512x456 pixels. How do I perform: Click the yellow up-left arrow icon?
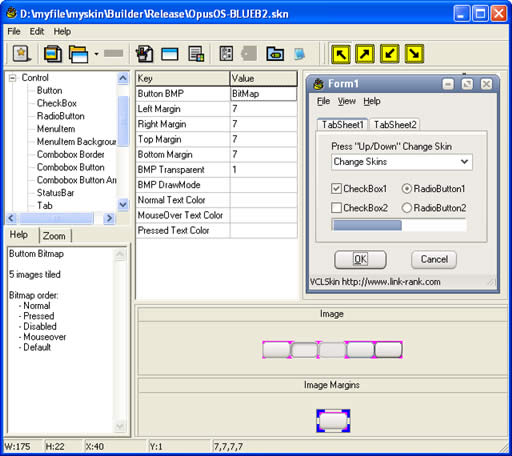tap(341, 54)
